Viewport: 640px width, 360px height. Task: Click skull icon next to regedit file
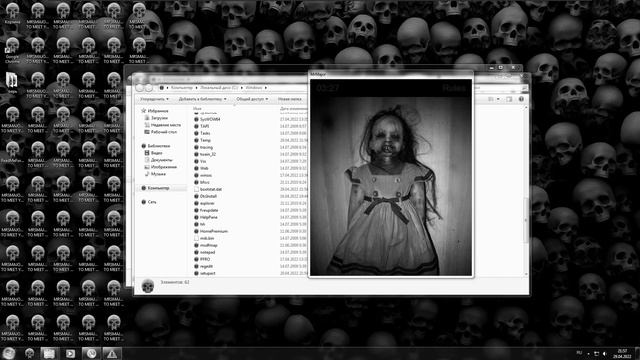coord(196,267)
